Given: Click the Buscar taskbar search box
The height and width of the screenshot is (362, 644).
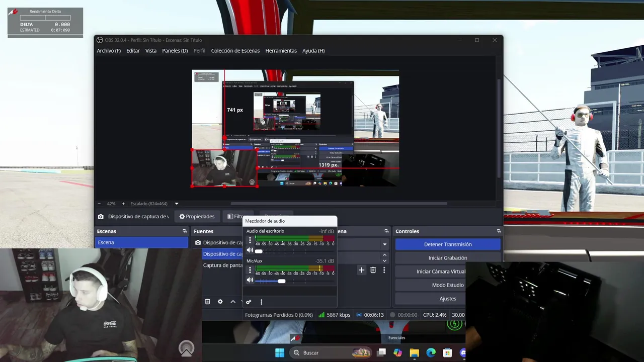Looking at the screenshot, I should (331, 352).
